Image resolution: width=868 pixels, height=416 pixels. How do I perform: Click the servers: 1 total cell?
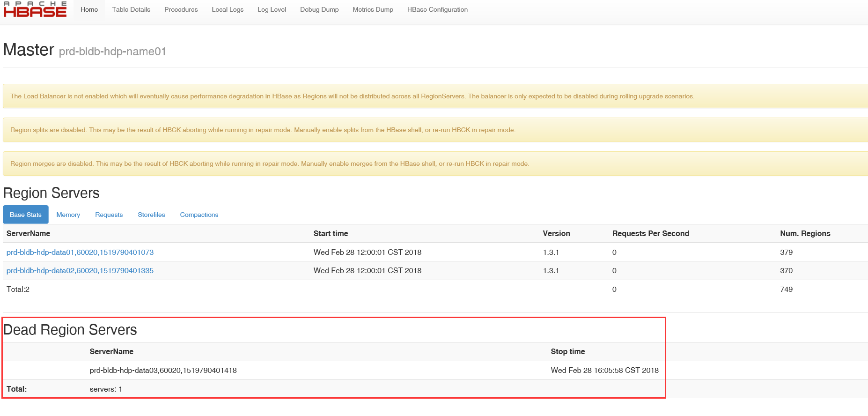tap(106, 389)
